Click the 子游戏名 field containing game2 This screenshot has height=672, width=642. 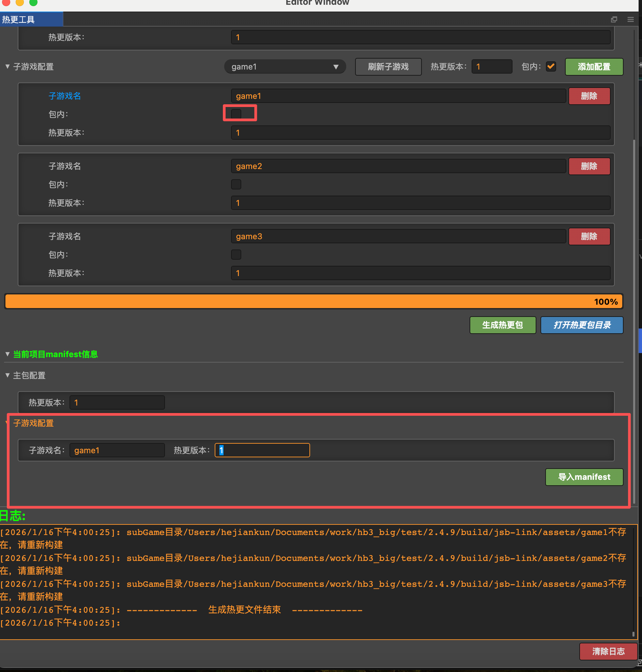point(398,166)
